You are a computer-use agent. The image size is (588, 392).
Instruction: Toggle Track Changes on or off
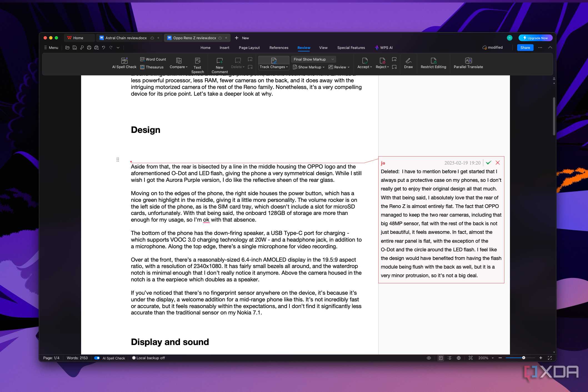point(274,60)
